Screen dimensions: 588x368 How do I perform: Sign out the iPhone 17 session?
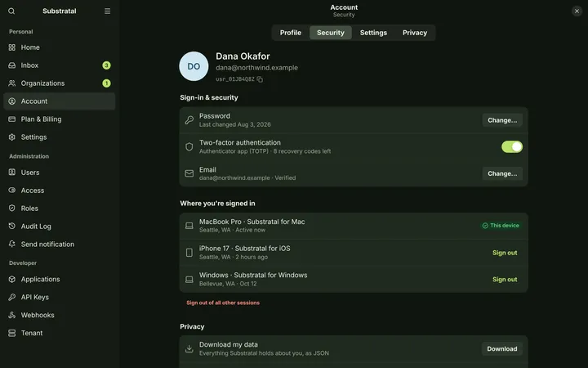pyautogui.click(x=505, y=253)
